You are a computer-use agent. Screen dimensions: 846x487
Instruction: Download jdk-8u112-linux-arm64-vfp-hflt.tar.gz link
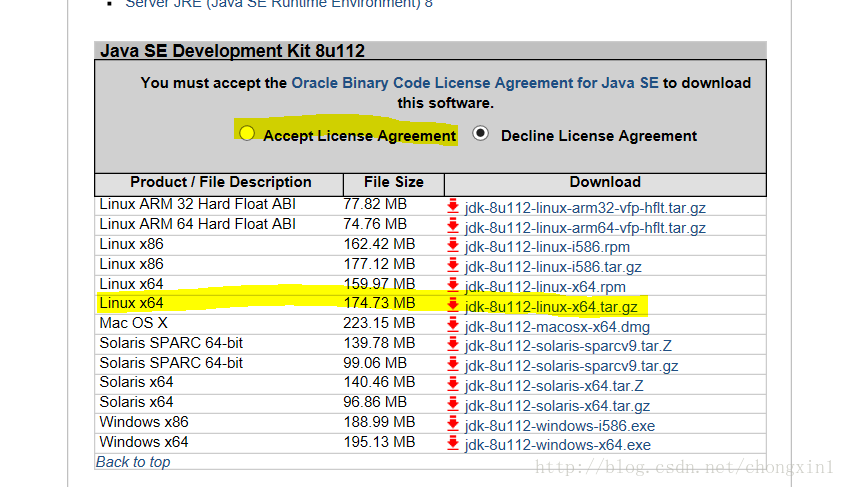[x=585, y=228]
